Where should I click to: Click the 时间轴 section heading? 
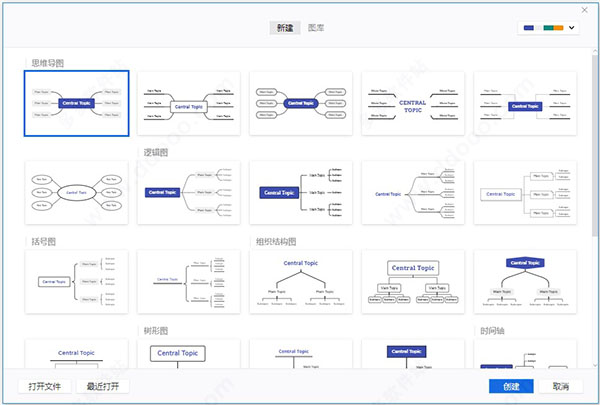tap(492, 331)
